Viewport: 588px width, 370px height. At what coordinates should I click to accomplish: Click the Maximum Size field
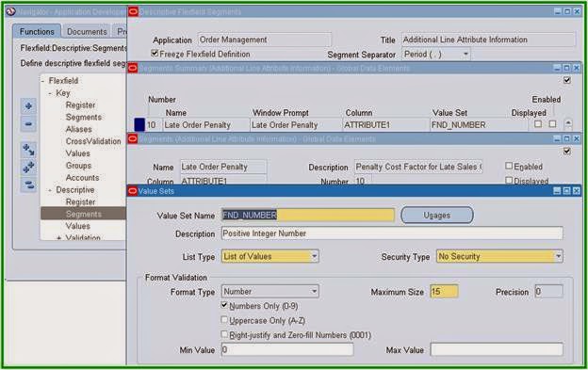pyautogui.click(x=444, y=291)
